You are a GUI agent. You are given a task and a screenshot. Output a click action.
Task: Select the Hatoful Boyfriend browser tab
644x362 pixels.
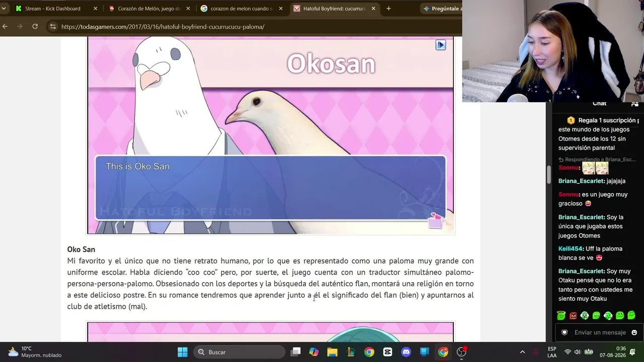point(335,9)
